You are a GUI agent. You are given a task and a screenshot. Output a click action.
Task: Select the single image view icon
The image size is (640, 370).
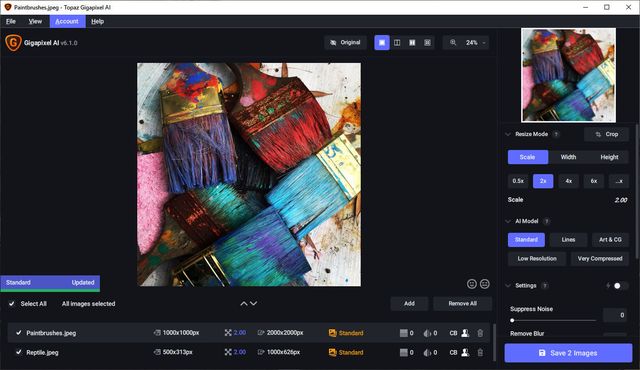(382, 42)
